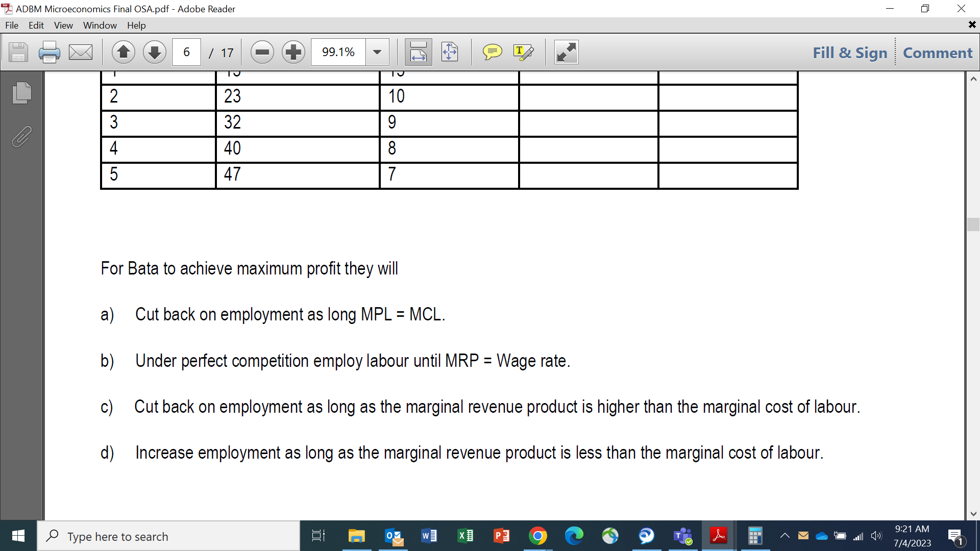Open the Print dialog
Viewport: 980px width, 551px height.
tap(49, 52)
